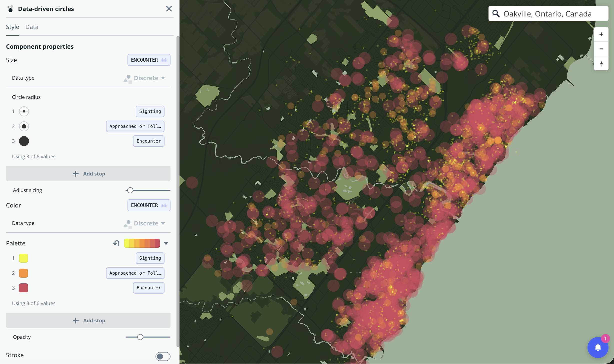Click the search magnifying glass icon
Viewport: 614px width, 364px height.
pyautogui.click(x=496, y=14)
